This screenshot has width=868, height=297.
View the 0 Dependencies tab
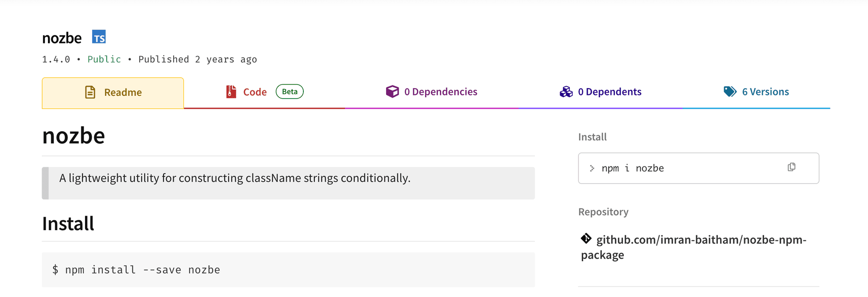coord(440,92)
